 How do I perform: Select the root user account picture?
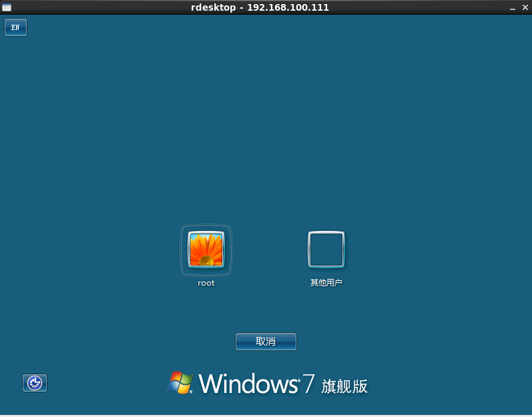tap(206, 250)
